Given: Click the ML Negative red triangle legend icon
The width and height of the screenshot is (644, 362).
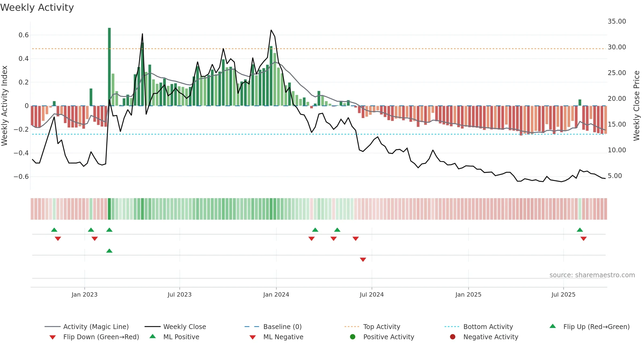Looking at the screenshot, I should (x=253, y=337).
